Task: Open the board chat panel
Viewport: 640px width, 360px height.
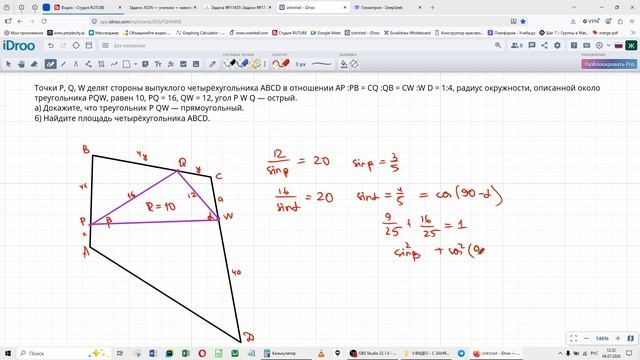Action: pos(531,45)
